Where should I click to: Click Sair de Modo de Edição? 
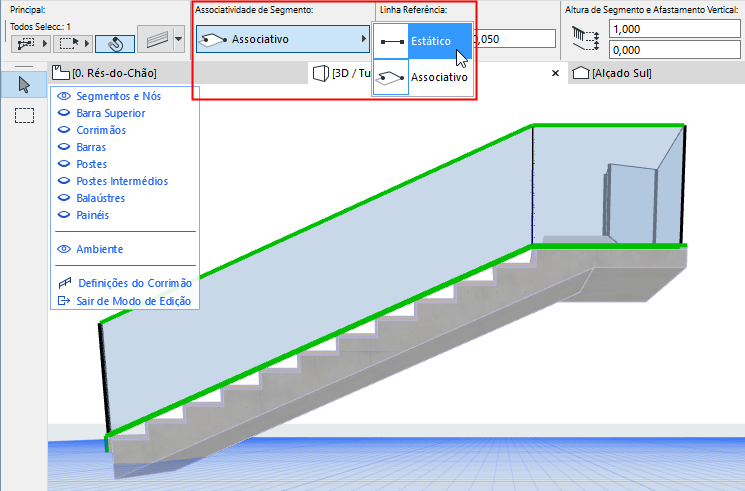134,301
